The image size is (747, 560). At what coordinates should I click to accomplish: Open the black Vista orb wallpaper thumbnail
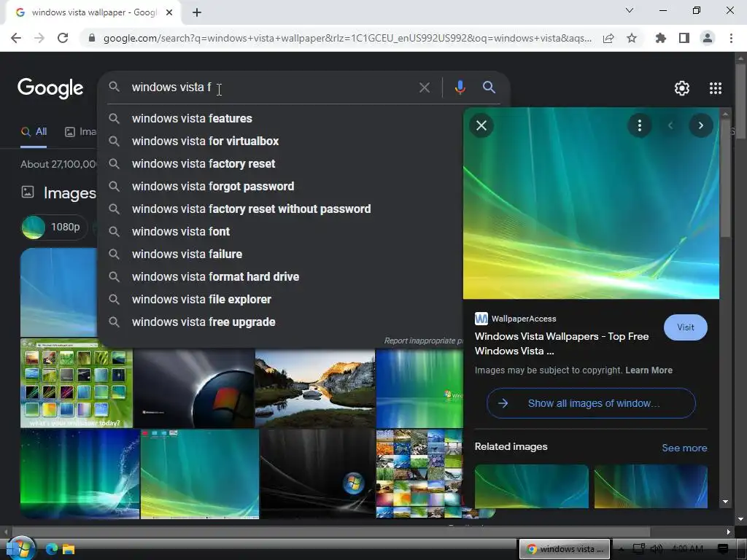(317, 474)
